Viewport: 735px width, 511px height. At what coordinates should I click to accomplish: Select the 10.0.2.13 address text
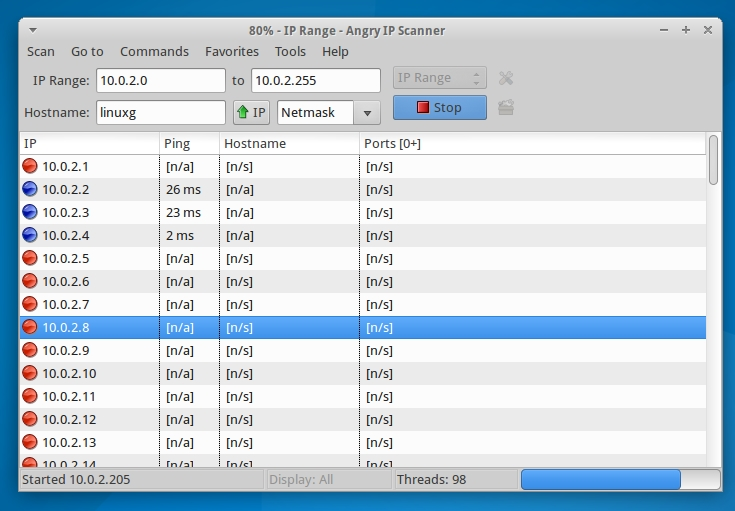pyautogui.click(x=69, y=442)
